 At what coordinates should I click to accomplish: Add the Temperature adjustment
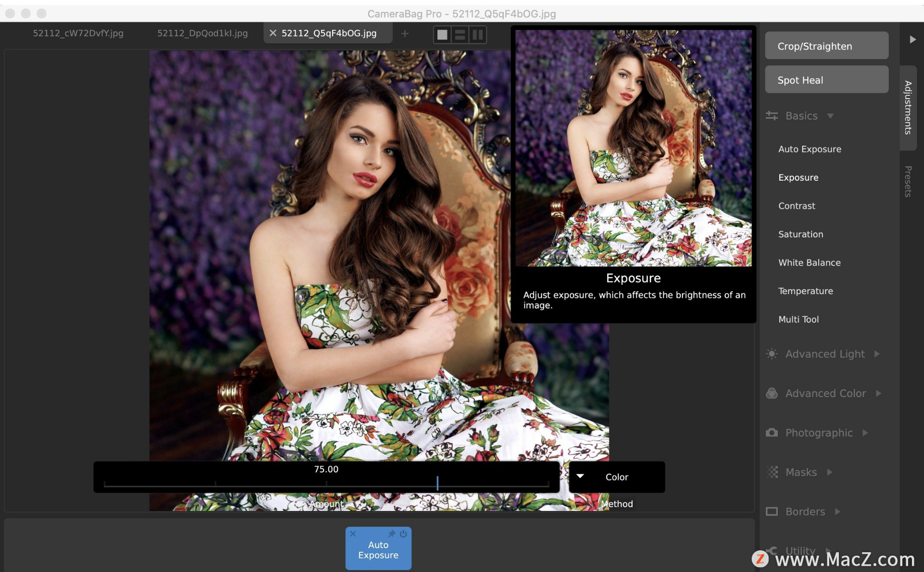805,291
